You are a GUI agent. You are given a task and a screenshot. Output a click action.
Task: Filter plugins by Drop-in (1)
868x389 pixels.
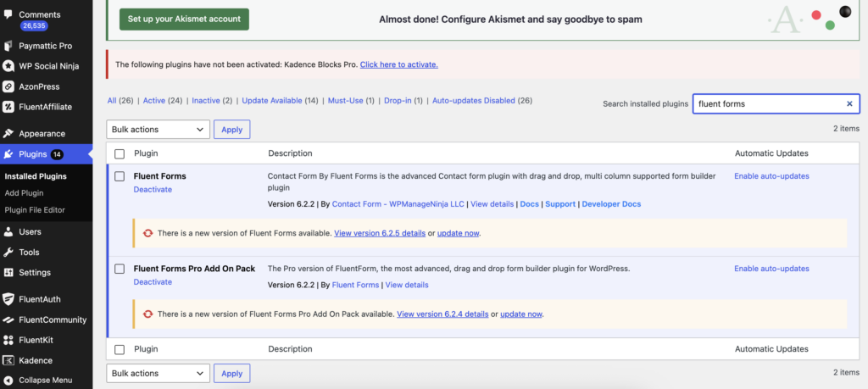pyautogui.click(x=403, y=101)
